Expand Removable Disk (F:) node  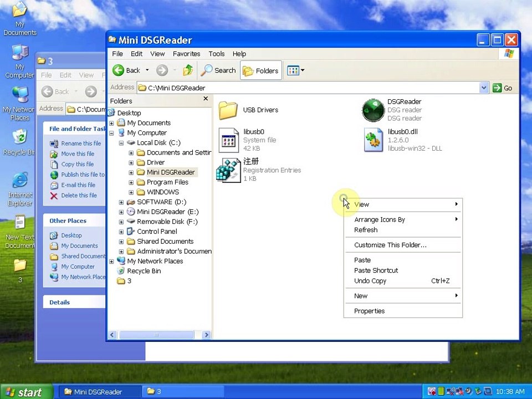pyautogui.click(x=121, y=222)
